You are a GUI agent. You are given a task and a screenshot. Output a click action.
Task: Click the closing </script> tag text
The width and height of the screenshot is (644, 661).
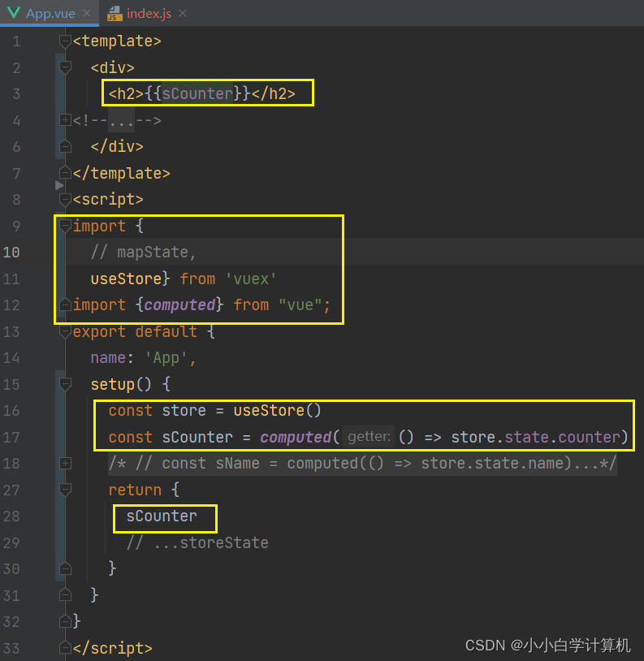point(113,648)
